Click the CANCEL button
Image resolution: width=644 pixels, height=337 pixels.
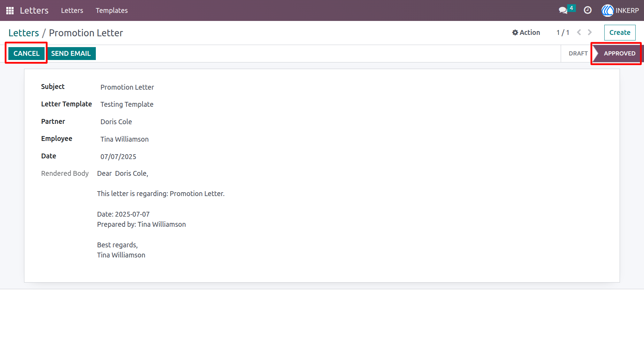point(26,53)
